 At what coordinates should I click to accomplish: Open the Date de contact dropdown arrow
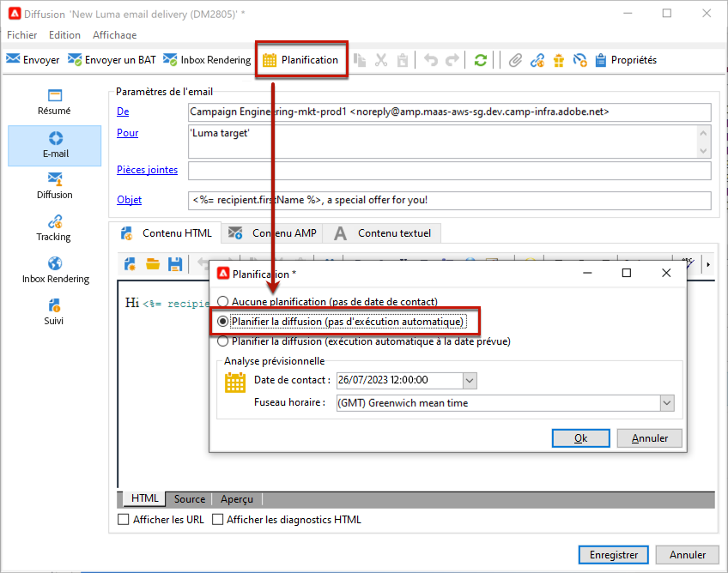(x=470, y=381)
